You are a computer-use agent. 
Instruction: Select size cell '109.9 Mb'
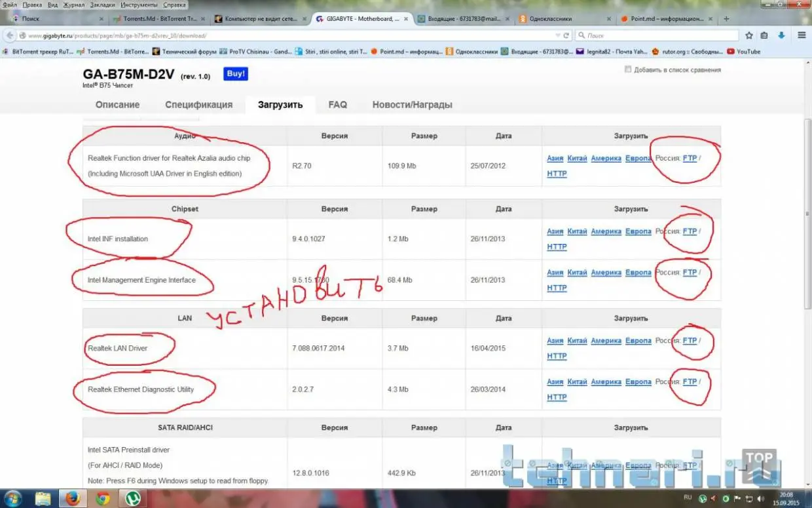pos(401,166)
